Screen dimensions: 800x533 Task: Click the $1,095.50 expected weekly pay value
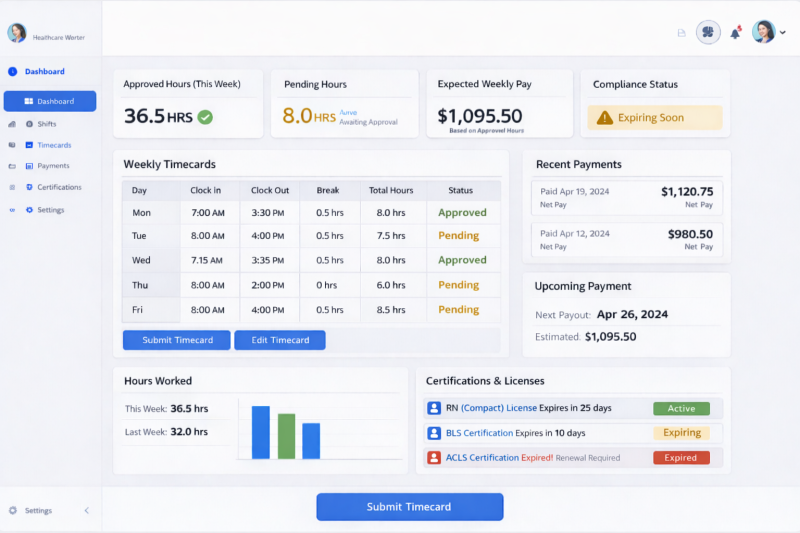click(x=480, y=116)
